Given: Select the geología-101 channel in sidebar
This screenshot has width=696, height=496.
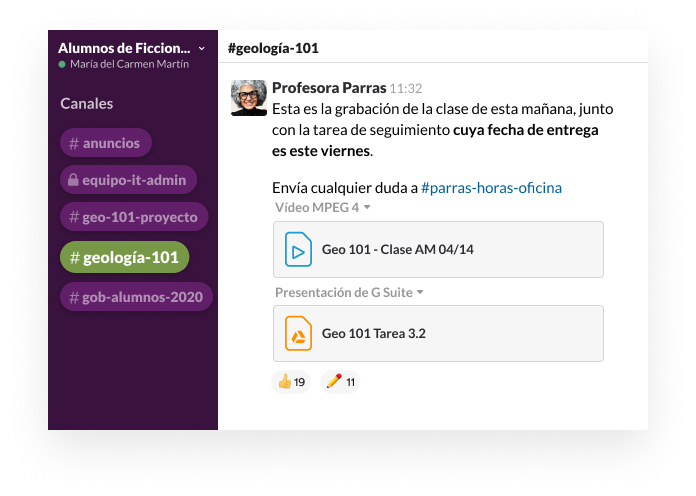Looking at the screenshot, I should tap(124, 258).
